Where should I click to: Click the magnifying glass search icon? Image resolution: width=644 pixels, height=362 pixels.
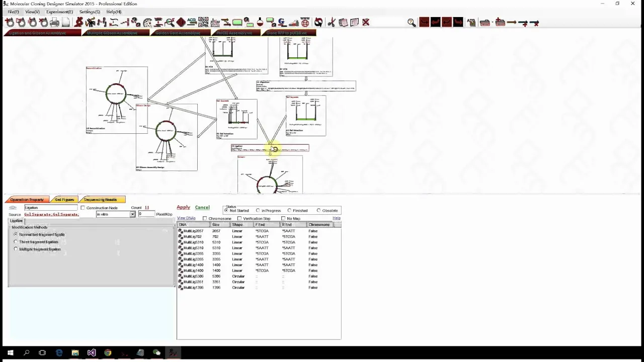click(412, 23)
